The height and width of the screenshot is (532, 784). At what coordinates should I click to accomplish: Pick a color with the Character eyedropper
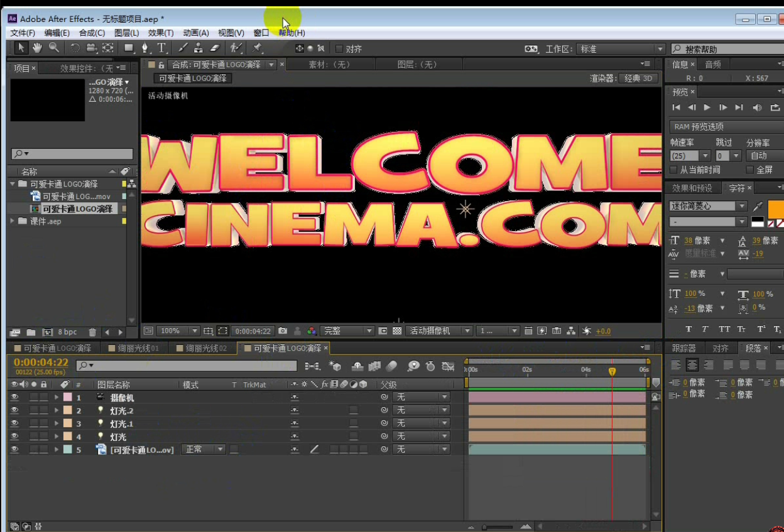(758, 206)
